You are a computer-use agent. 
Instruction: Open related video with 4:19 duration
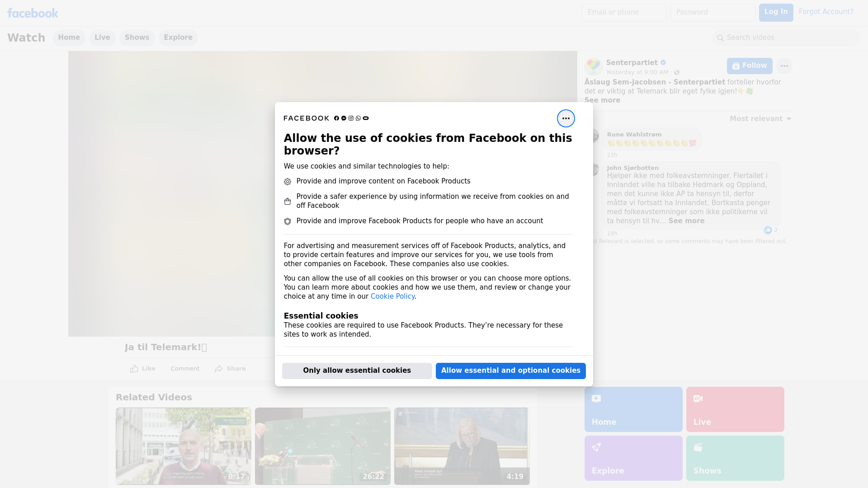462,446
